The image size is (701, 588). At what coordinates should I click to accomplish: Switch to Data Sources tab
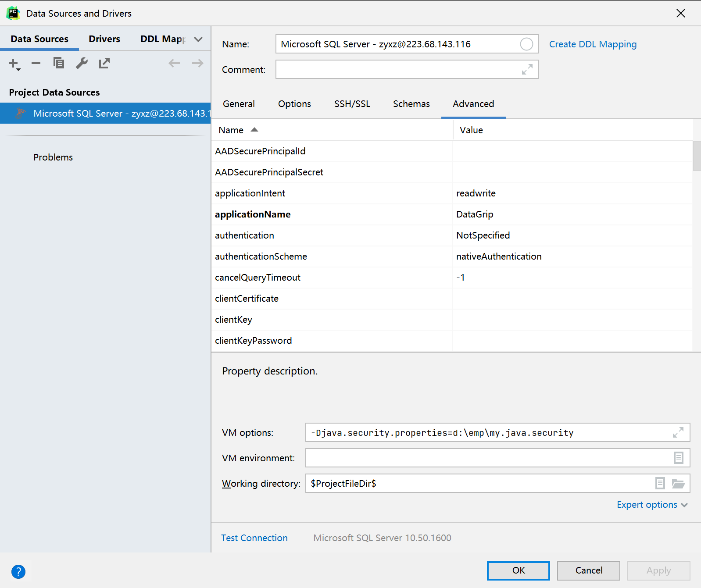coord(39,39)
